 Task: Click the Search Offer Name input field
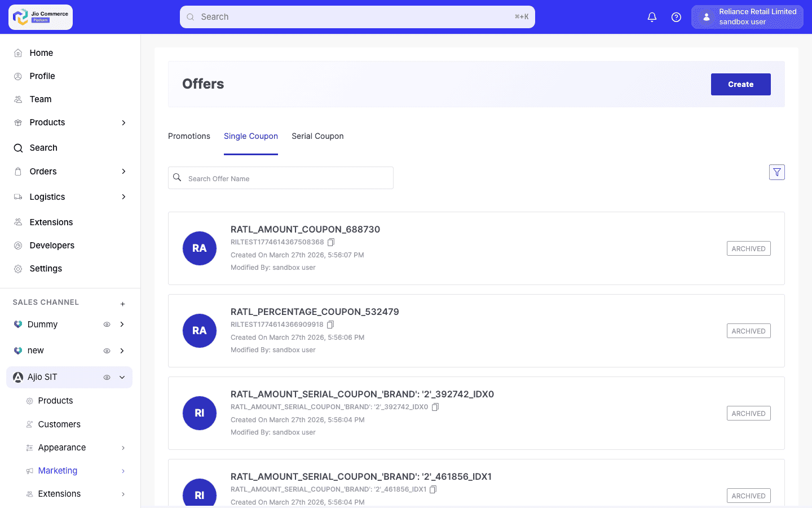point(280,178)
